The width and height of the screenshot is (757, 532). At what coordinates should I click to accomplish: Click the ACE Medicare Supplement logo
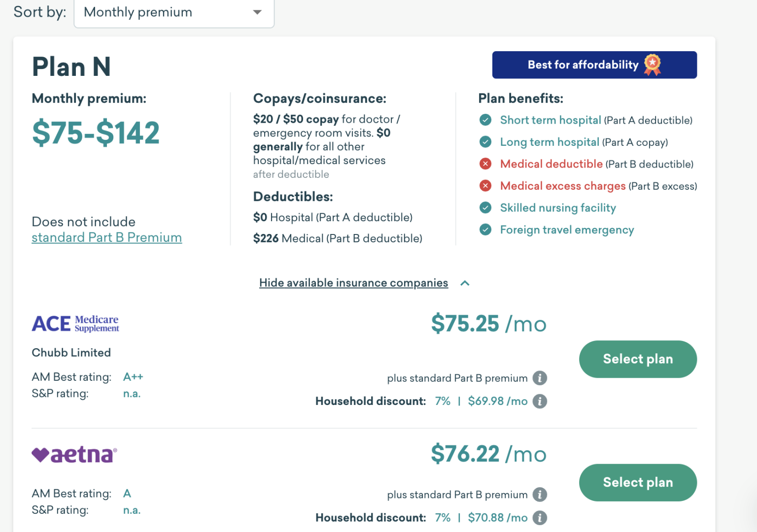pos(75,323)
